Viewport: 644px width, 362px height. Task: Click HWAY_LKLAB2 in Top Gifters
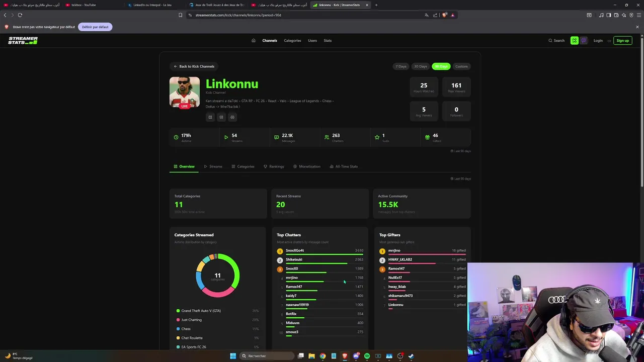click(400, 259)
